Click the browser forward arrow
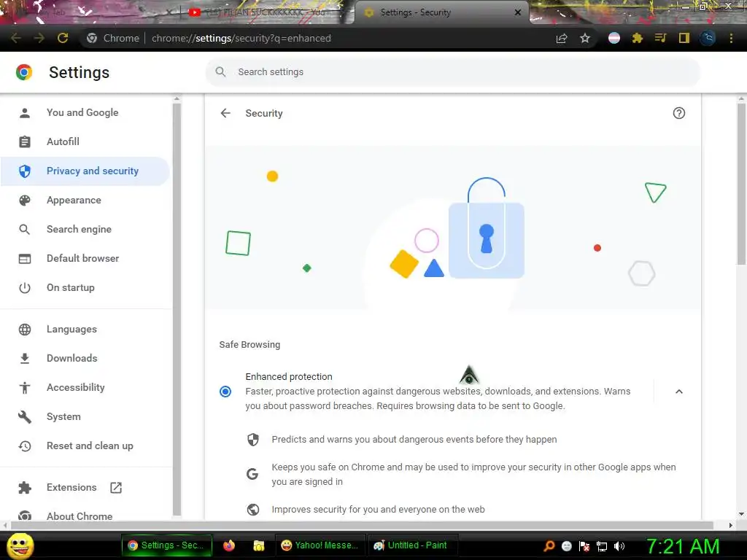This screenshot has width=747, height=560. 39,38
